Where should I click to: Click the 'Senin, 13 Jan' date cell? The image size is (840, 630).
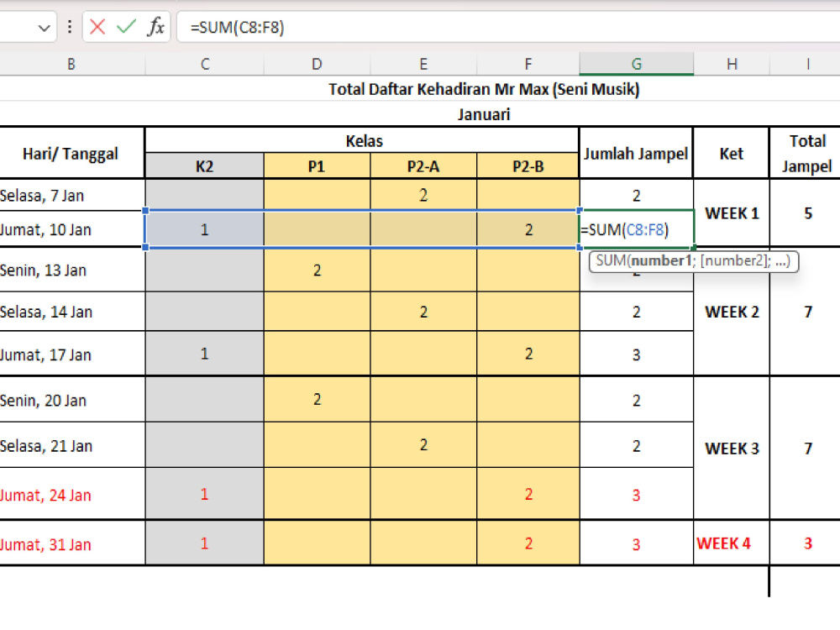click(71, 270)
